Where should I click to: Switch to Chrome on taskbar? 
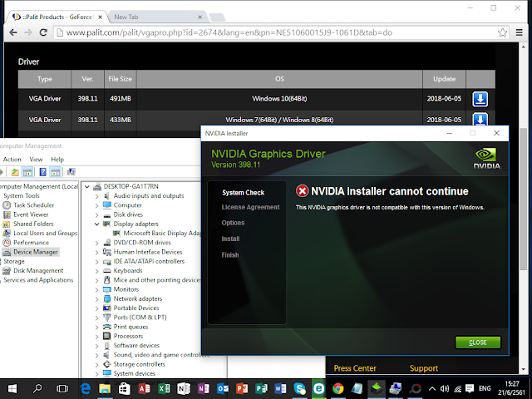(338, 389)
